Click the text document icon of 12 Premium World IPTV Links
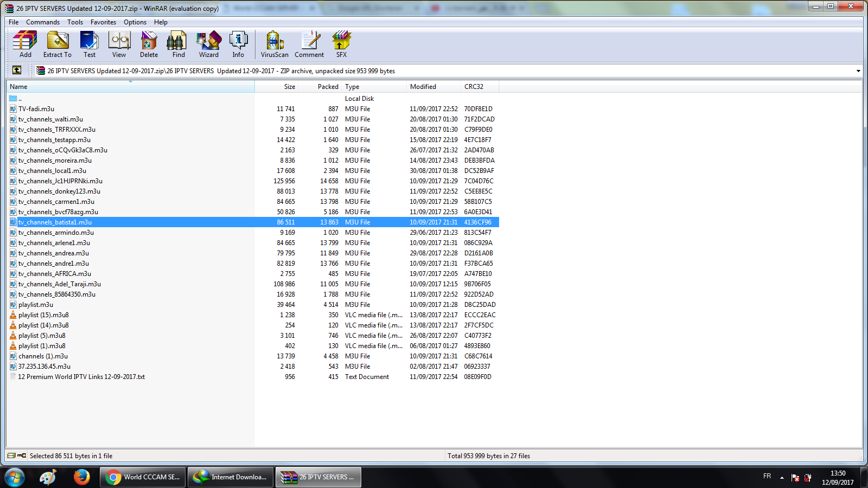 pos(13,377)
